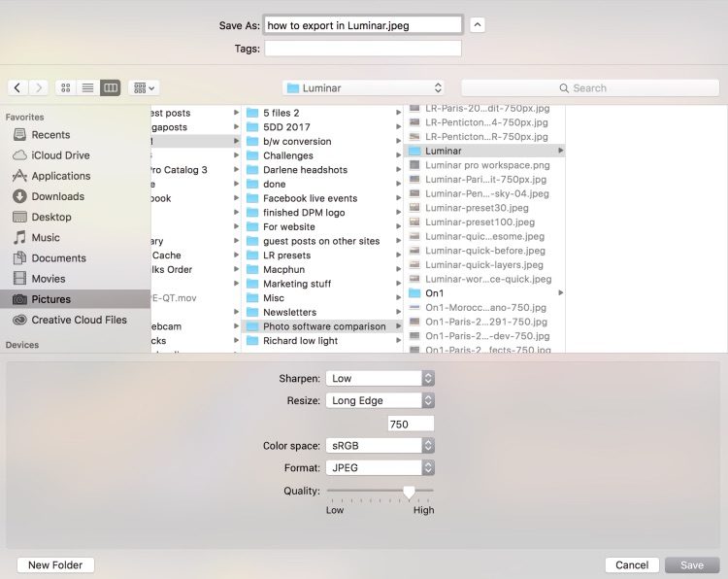Click the Save button

(692, 565)
